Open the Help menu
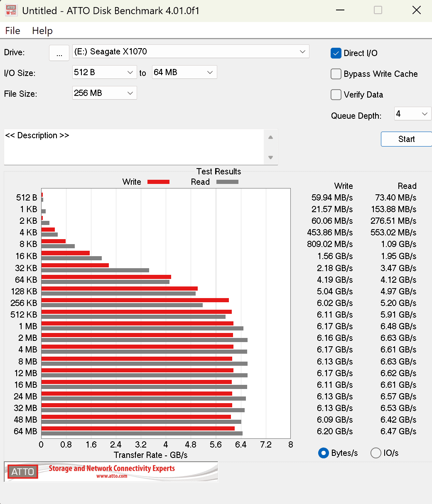Screen dimensions: 432x504 pos(42,31)
